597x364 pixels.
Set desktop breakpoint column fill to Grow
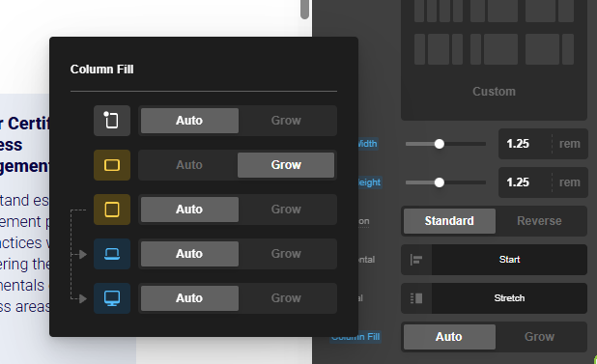point(286,298)
